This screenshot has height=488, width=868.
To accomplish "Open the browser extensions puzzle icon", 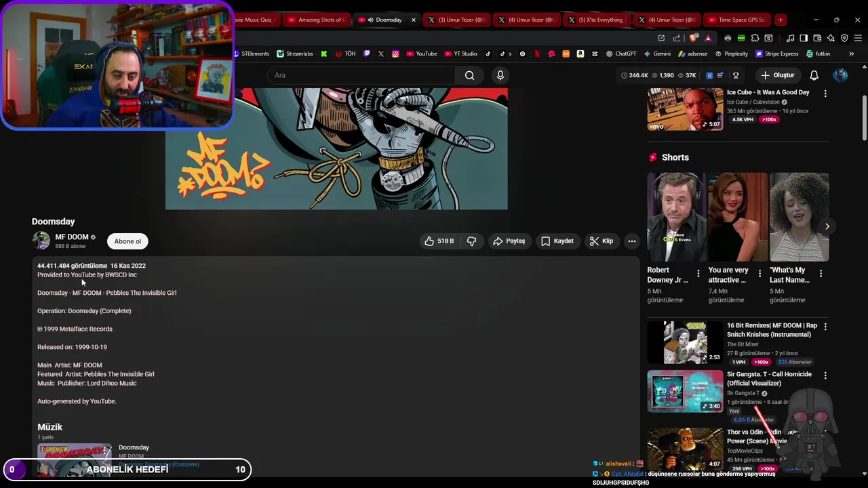I will pos(755,38).
